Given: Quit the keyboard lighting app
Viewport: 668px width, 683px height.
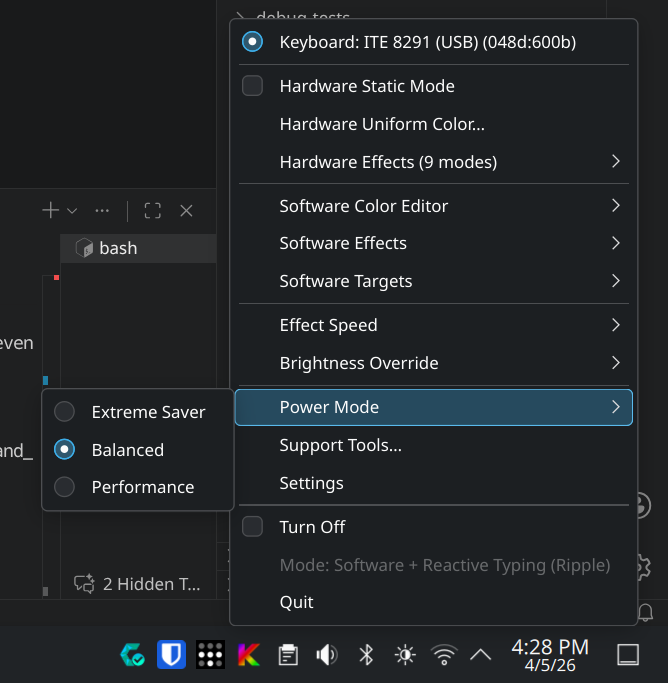Looking at the screenshot, I should 434,602.
